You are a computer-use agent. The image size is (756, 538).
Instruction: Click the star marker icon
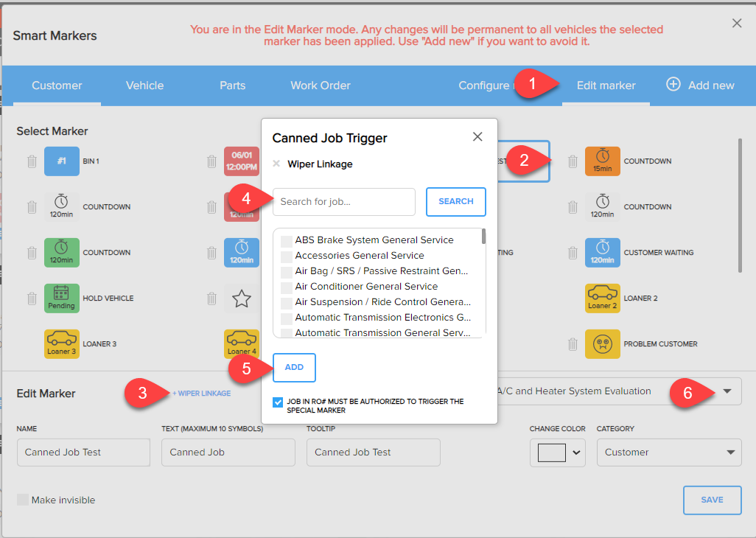point(242,298)
